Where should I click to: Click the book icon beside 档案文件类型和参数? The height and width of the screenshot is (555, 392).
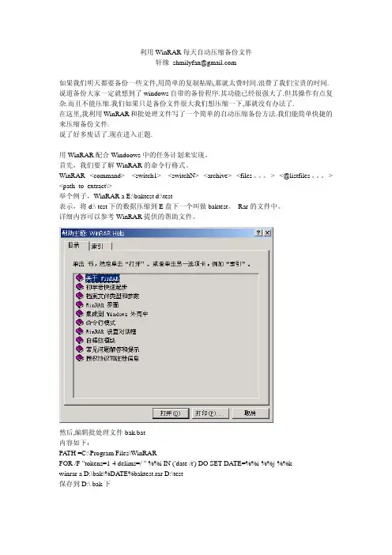[x=80, y=296]
